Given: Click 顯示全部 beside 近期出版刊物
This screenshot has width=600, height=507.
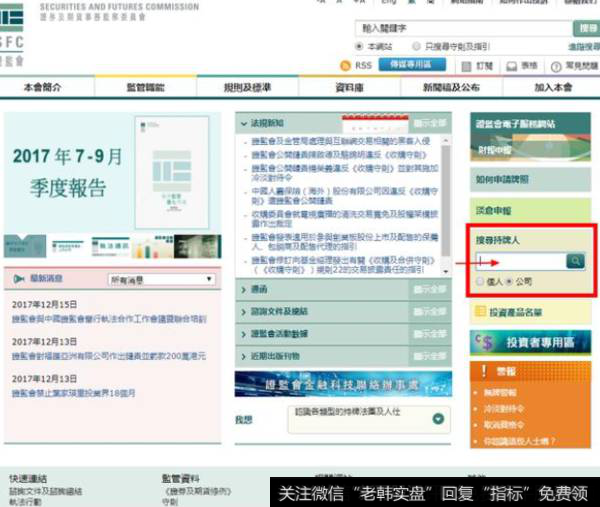Looking at the screenshot, I should (x=430, y=356).
